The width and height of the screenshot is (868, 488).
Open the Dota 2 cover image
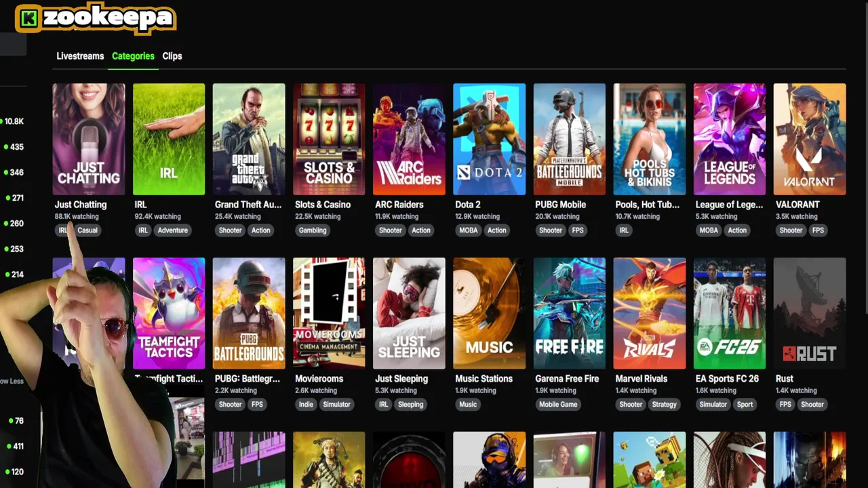click(489, 139)
